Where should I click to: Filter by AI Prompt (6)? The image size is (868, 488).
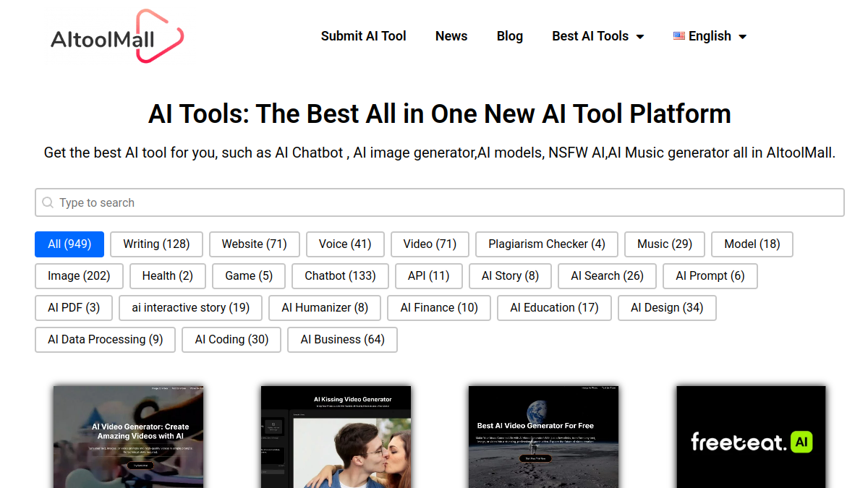point(710,276)
